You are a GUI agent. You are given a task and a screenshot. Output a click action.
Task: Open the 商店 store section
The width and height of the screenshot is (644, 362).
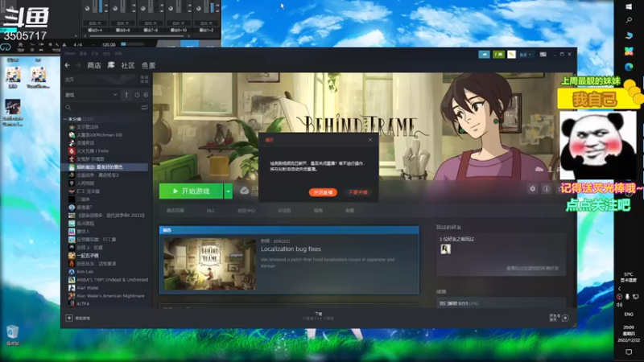[x=94, y=65]
